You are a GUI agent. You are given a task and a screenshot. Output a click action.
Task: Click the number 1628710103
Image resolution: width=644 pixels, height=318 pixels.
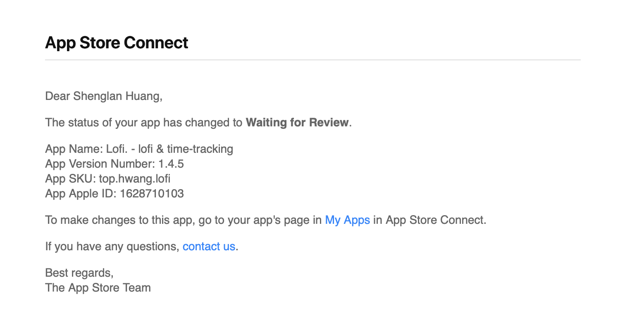[x=152, y=194]
